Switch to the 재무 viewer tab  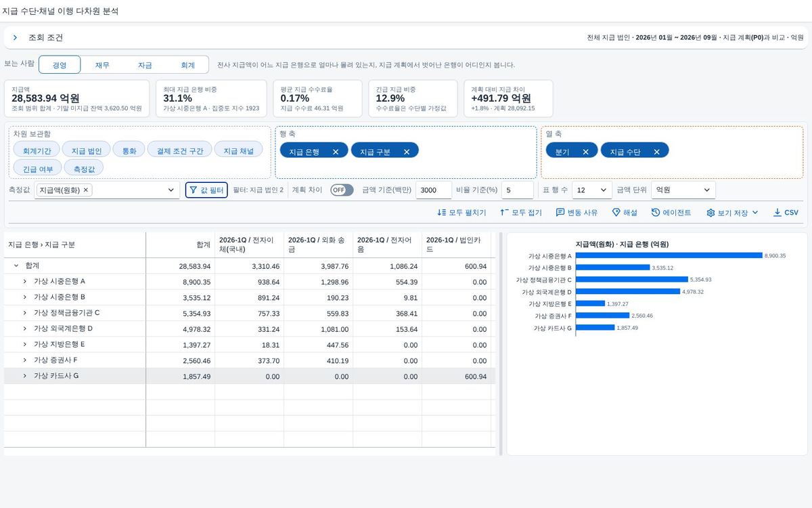102,65
